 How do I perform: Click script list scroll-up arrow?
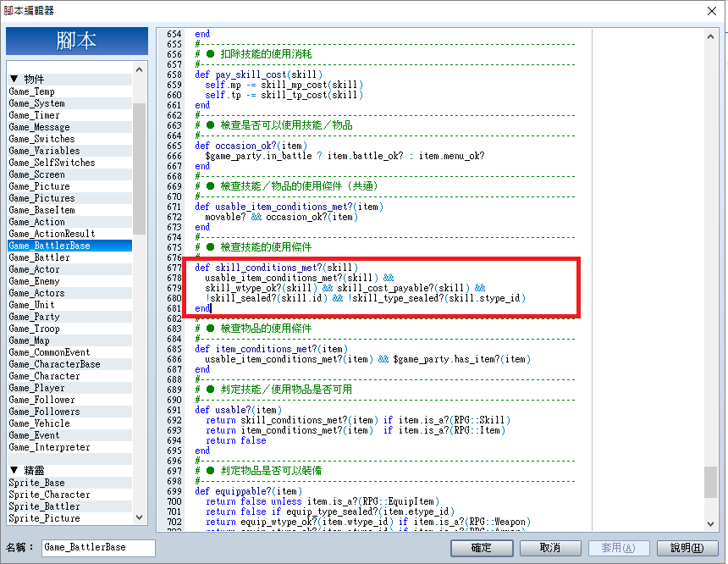point(140,69)
